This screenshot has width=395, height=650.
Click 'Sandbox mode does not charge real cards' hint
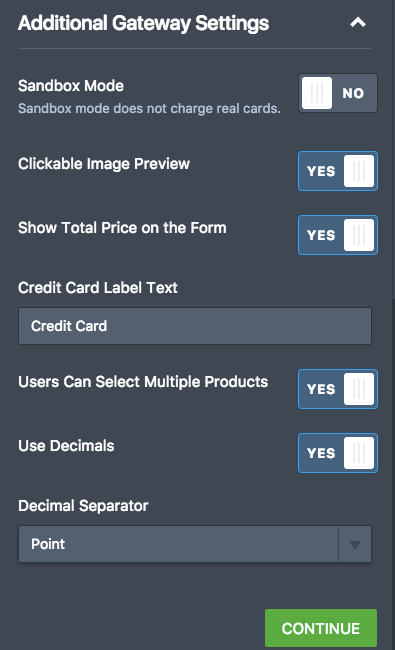pyautogui.click(x=149, y=109)
